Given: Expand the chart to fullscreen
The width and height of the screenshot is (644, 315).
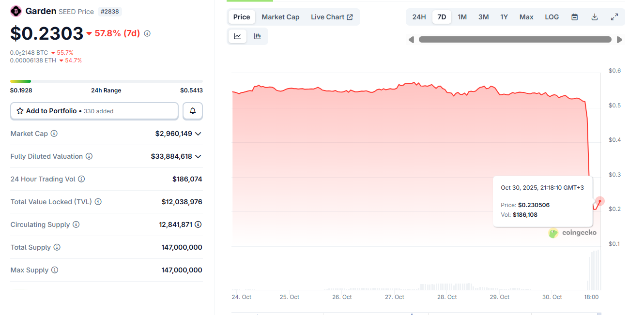Looking at the screenshot, I should [x=614, y=16].
